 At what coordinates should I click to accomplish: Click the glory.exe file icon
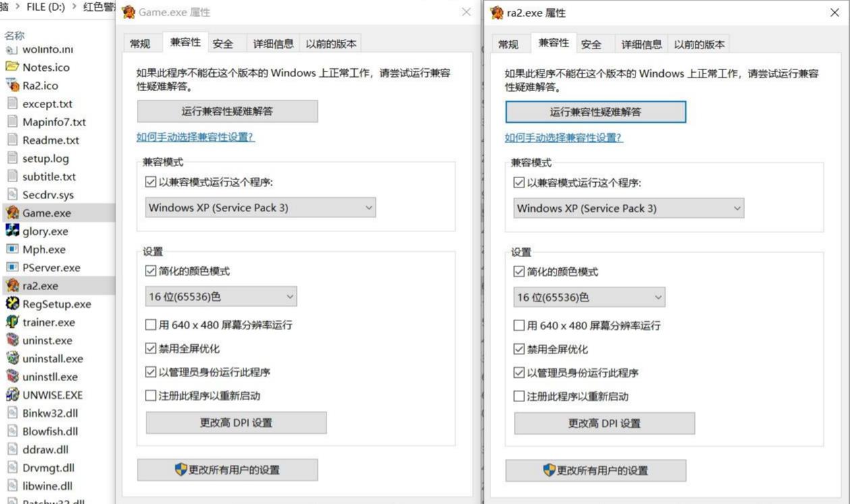[12, 231]
